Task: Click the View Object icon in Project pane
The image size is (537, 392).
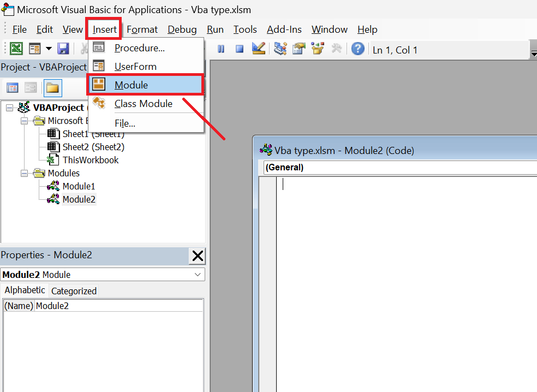Action: pos(31,88)
